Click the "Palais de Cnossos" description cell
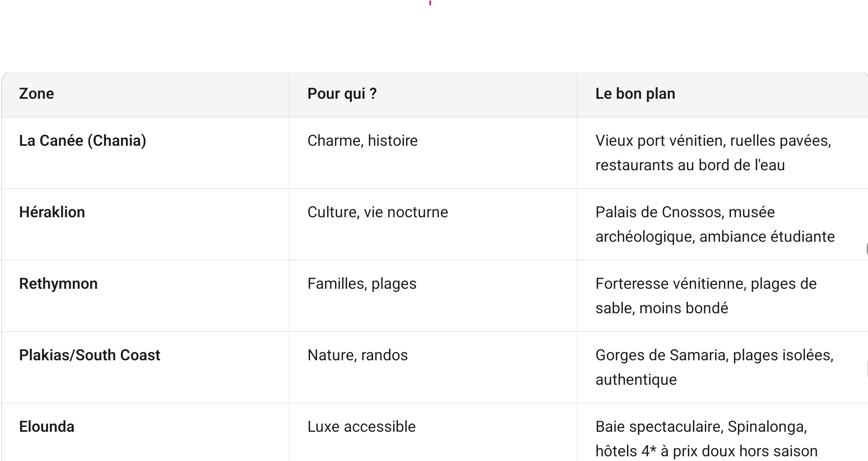The image size is (868, 461). tap(714, 224)
